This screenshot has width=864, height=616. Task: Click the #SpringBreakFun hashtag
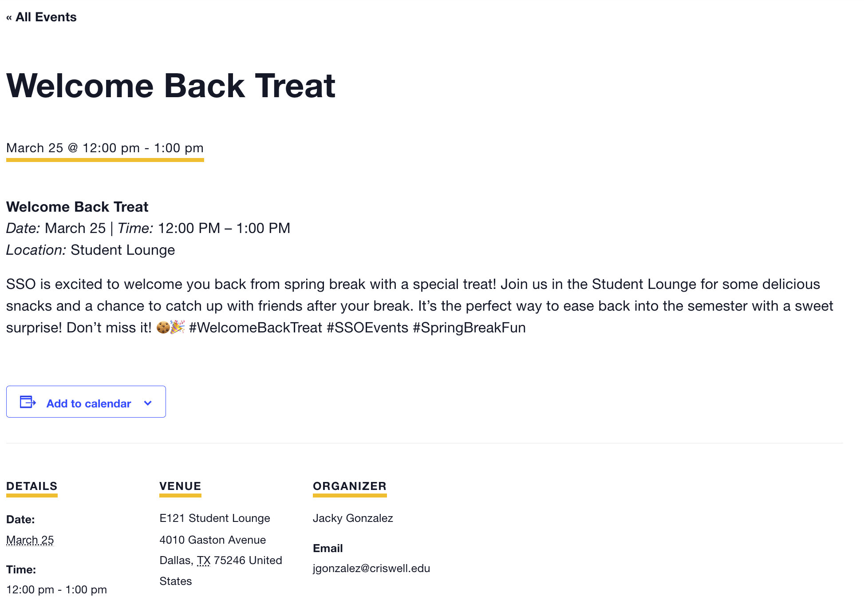pyautogui.click(x=469, y=328)
